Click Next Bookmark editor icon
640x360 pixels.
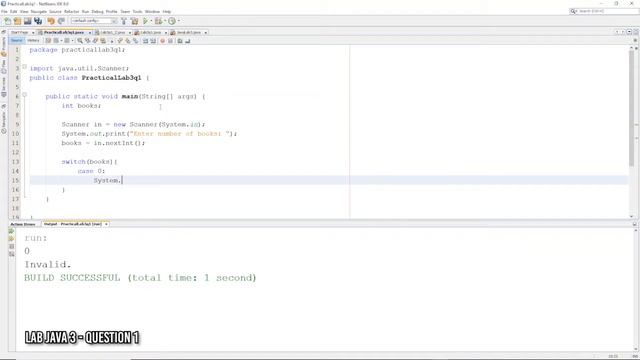128,41
